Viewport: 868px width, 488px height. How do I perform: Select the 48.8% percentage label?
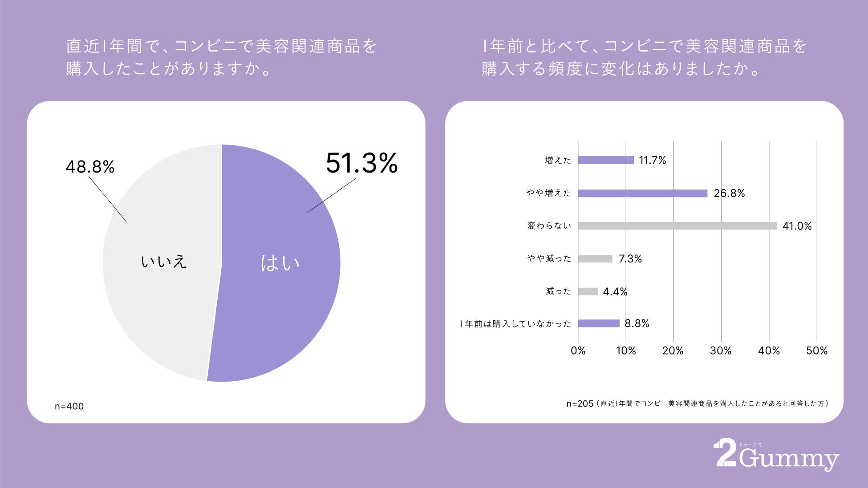tap(90, 167)
